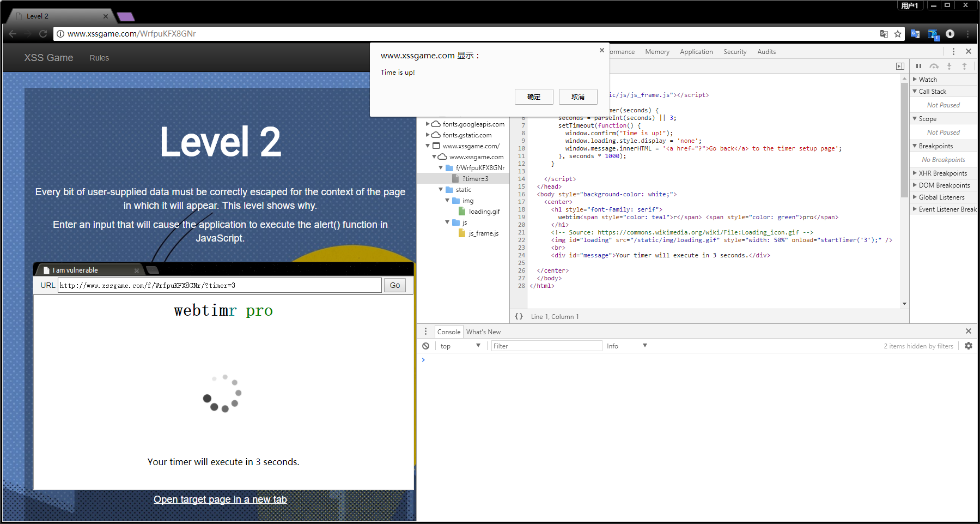Click the step into next function call icon
The width and height of the screenshot is (980, 524).
pyautogui.click(x=949, y=66)
